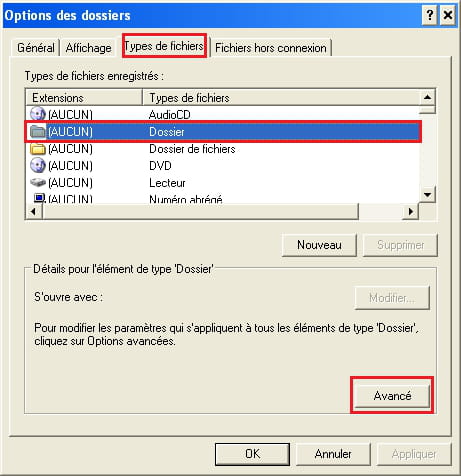Click the list's scroll up arrow
461x476 pixels.
pyautogui.click(x=427, y=98)
